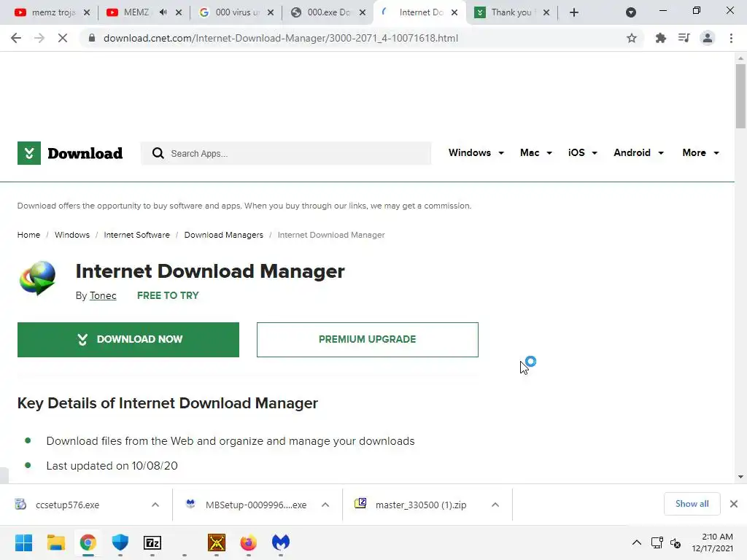Image resolution: width=747 pixels, height=560 pixels.
Task: Expand the Windows dropdown menu
Action: tap(476, 153)
